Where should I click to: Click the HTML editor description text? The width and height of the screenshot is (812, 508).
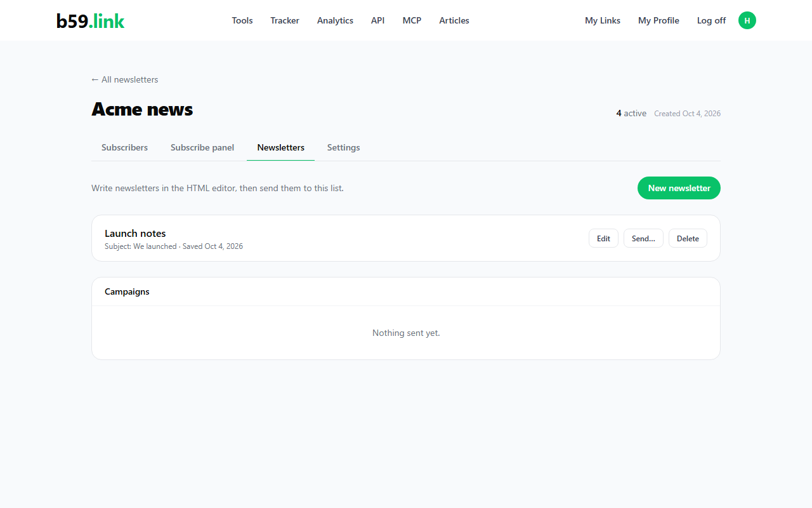[x=218, y=188]
